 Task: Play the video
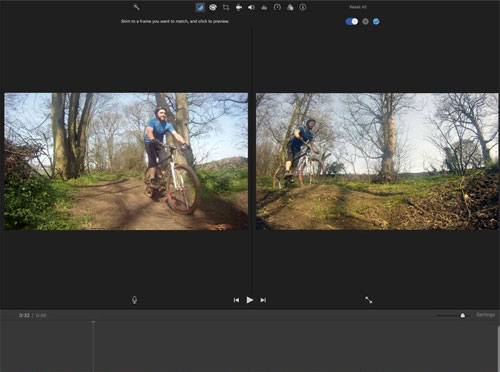tap(250, 300)
